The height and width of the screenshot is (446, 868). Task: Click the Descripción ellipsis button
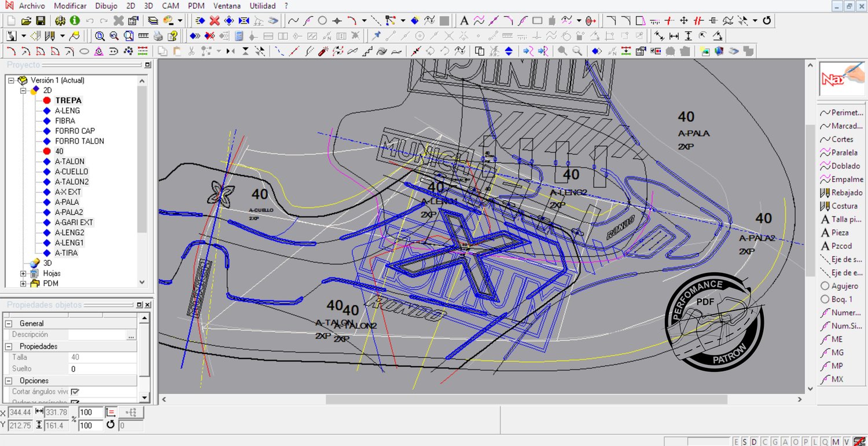coord(131,335)
